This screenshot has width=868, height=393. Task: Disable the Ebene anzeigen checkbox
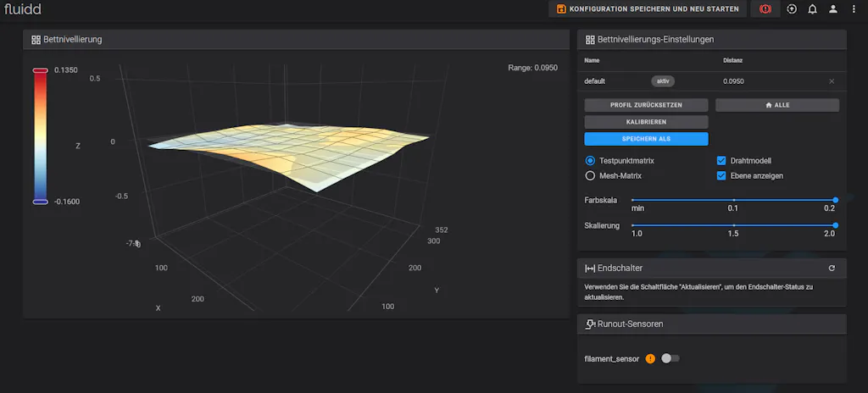722,176
